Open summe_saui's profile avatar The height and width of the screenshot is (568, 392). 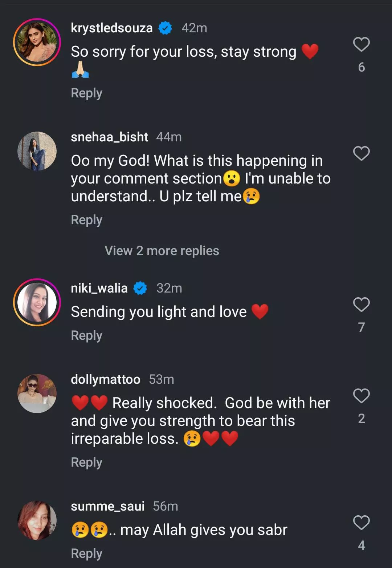coord(37,520)
